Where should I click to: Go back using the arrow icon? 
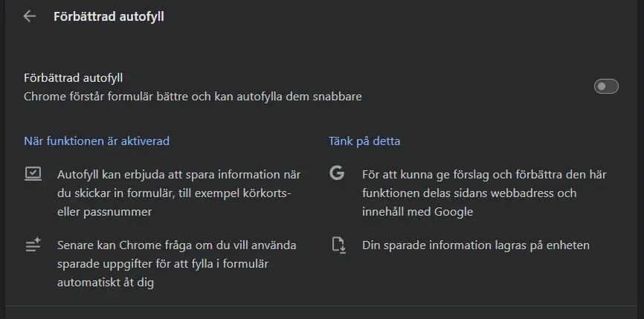pyautogui.click(x=30, y=16)
